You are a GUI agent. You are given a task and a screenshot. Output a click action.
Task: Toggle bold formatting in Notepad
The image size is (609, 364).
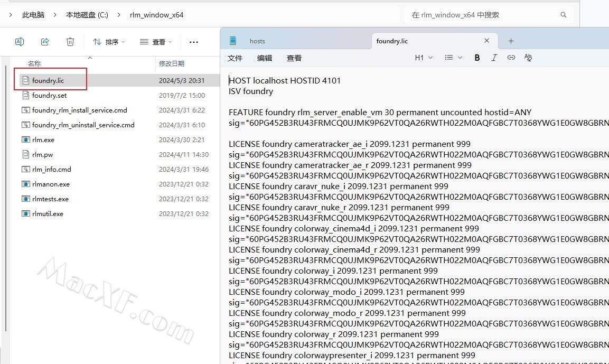click(477, 58)
